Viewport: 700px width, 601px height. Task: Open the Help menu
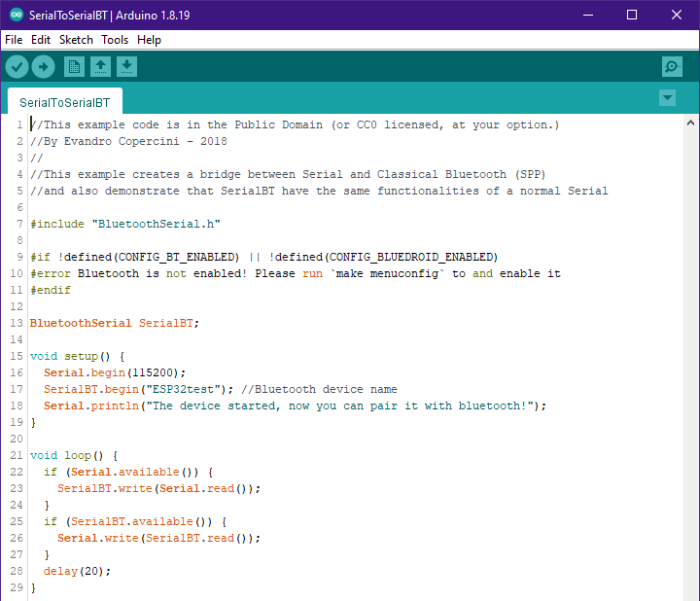coord(149,40)
